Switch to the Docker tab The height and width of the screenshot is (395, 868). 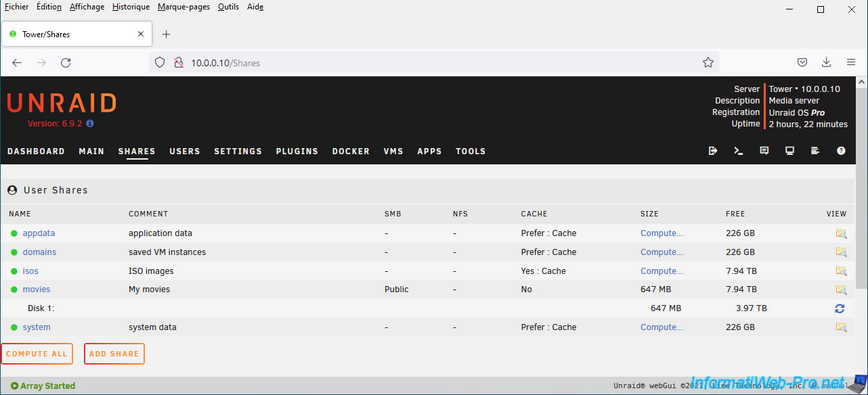pos(351,152)
